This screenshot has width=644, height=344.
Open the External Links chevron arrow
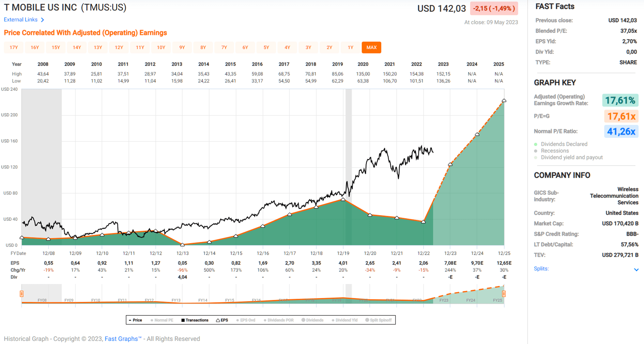(x=42, y=20)
